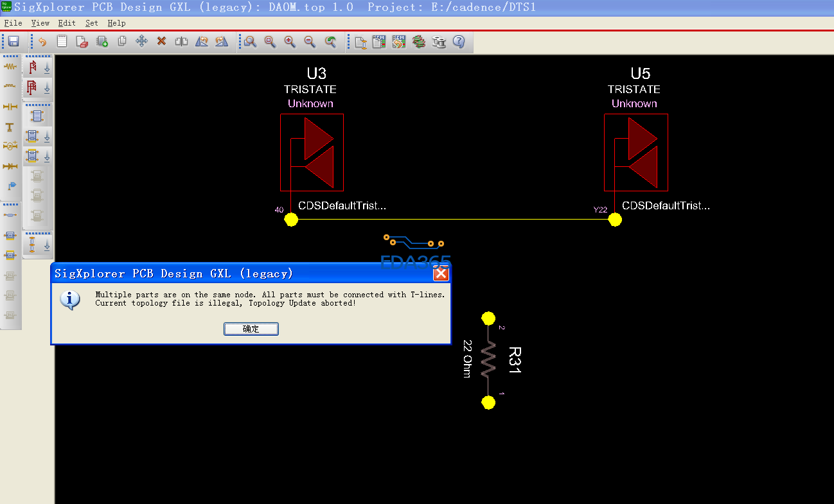
Task: Click the Delete X toolbar icon
Action: (x=162, y=42)
